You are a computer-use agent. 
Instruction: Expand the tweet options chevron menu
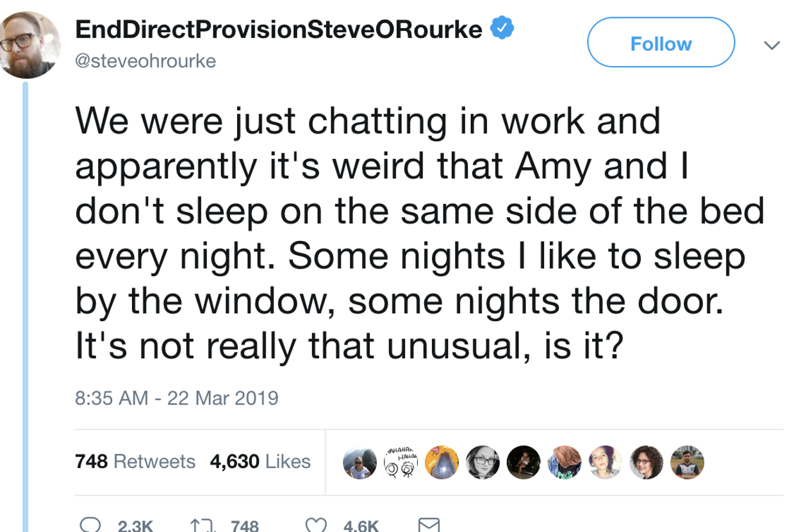773,46
